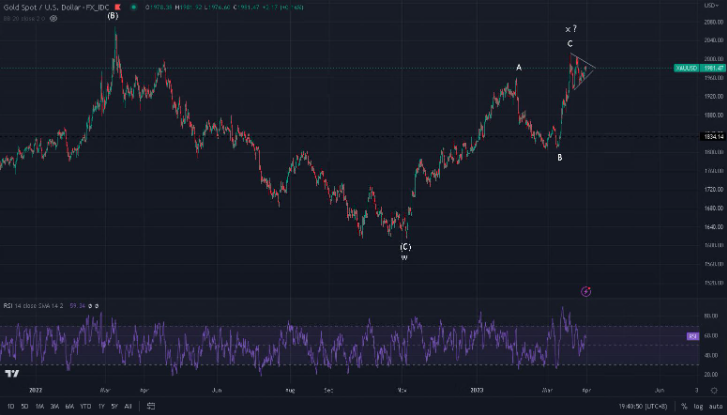This screenshot has height=415, width=727.
Task: Open the USD currency dropdown
Action: pos(709,6)
